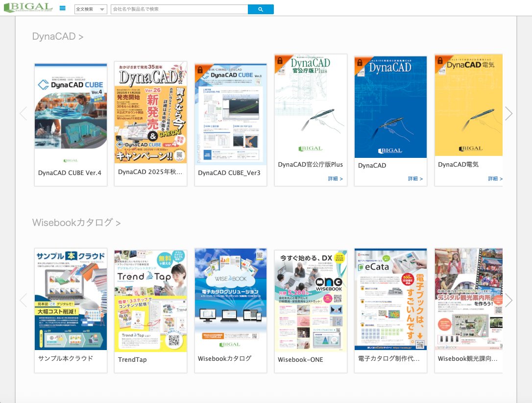This screenshot has height=403, width=532.
Task: Show previous items in DynaCAD carousel
Action: click(24, 113)
